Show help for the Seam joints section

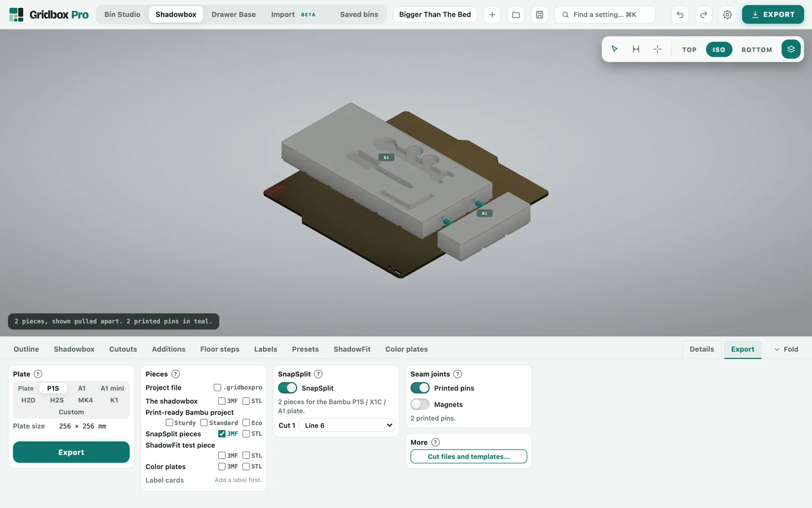457,374
